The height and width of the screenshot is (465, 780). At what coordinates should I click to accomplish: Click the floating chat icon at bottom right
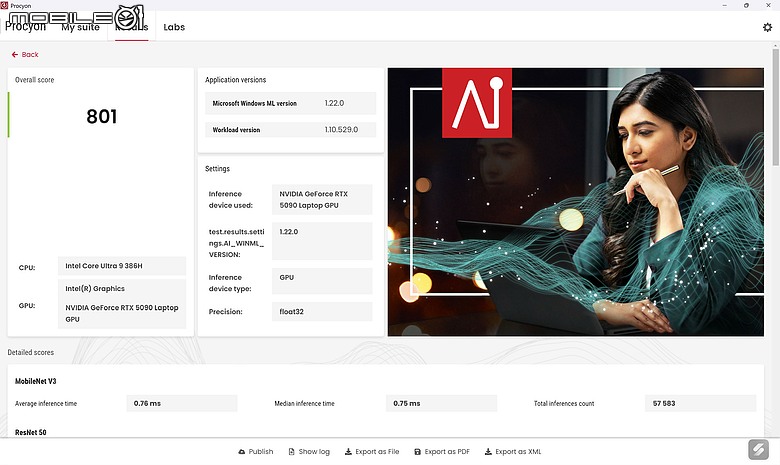tap(758, 450)
